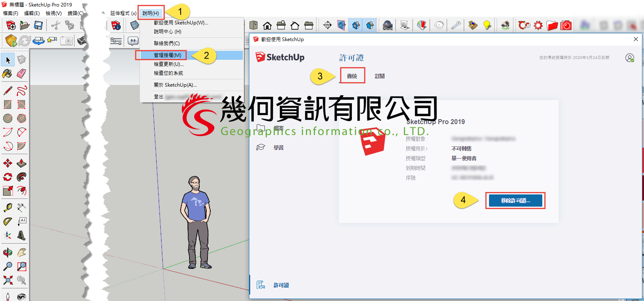Image resolution: width=644 pixels, height=301 pixels.
Task: Select the Pan hand tool
Action: [x=22, y=253]
